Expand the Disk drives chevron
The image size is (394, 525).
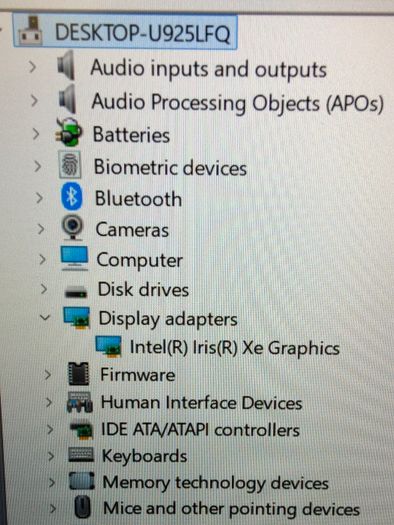(44, 289)
